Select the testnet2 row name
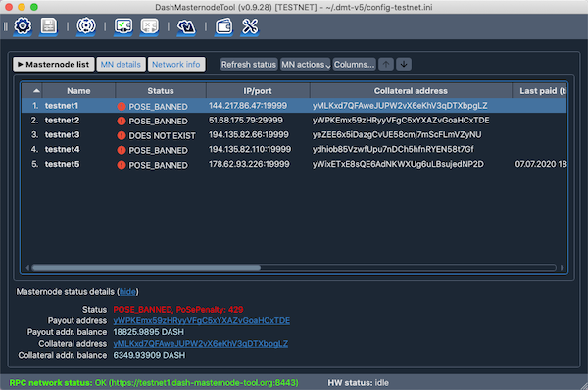This screenshot has width=588, height=390. coord(63,120)
